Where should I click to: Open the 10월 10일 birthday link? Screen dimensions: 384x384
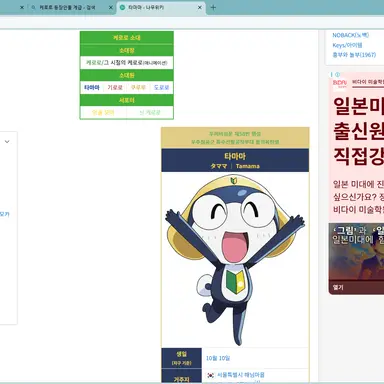tap(218, 358)
